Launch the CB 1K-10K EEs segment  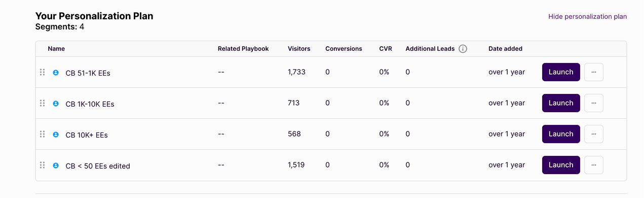pos(561,103)
